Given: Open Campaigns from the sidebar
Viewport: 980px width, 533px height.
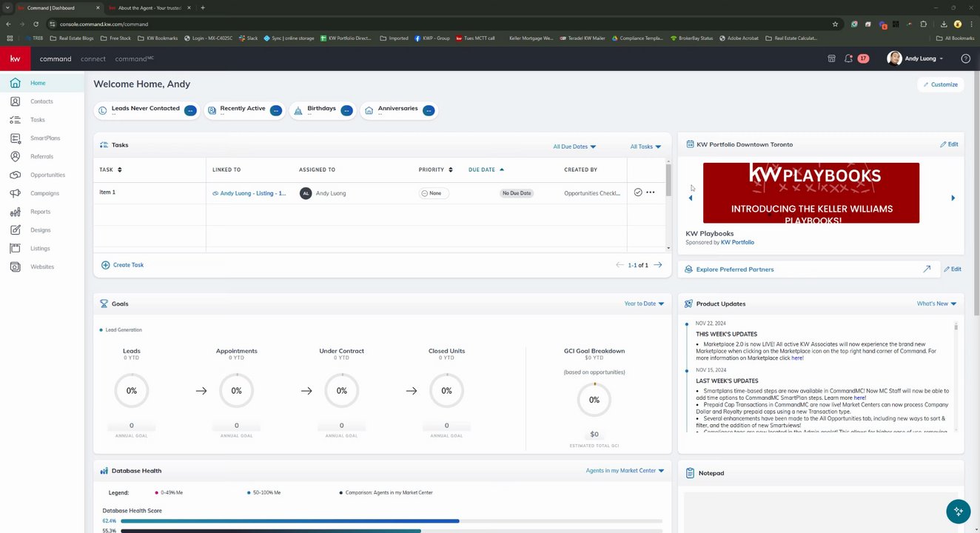Looking at the screenshot, I should tap(44, 193).
